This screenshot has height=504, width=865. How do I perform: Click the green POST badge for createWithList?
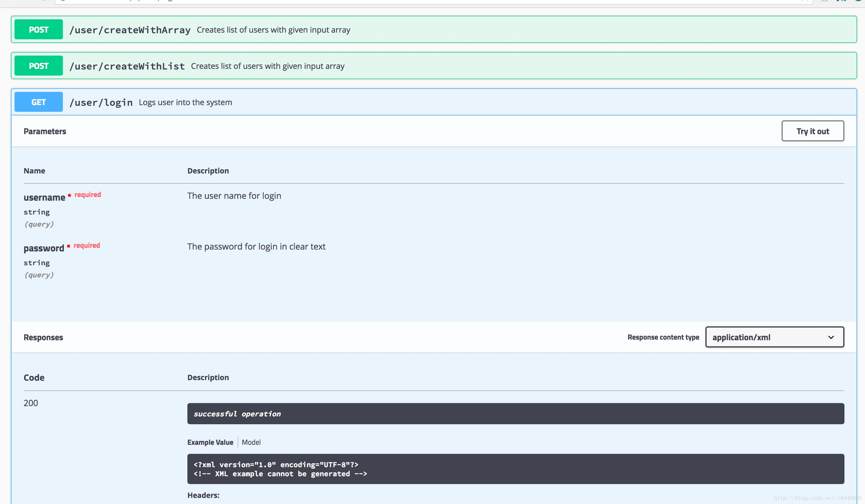tap(38, 66)
